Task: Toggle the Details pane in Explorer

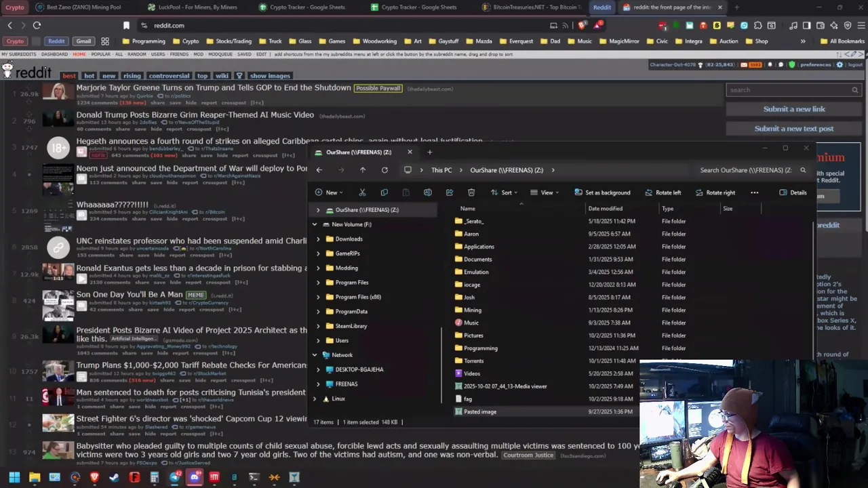Action: (x=793, y=192)
